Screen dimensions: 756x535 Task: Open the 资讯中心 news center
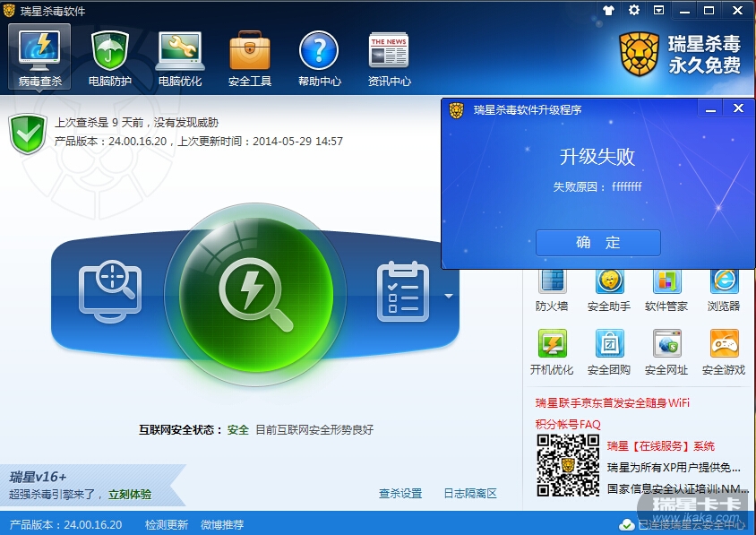tap(389, 58)
